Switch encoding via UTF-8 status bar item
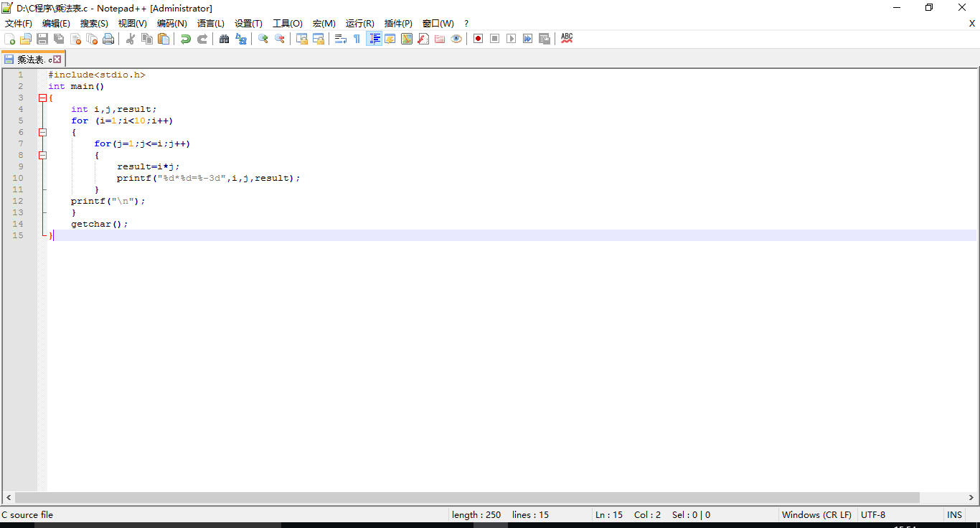Screen dimensions: 980x528 pyautogui.click(x=874, y=514)
